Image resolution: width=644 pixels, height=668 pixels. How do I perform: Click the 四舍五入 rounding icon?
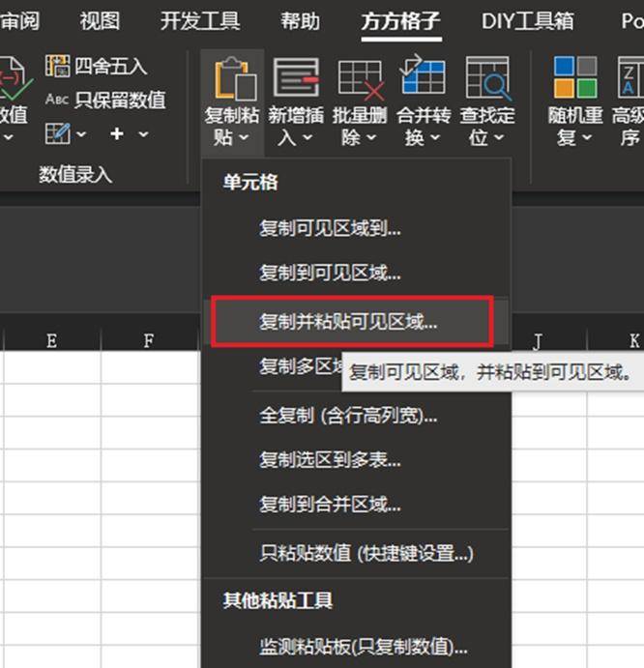click(57, 66)
